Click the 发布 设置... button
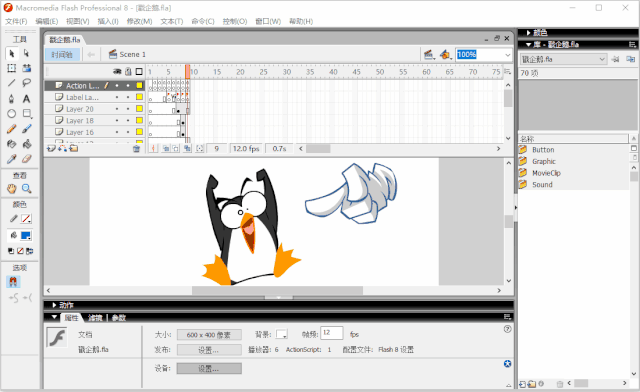 point(209,350)
